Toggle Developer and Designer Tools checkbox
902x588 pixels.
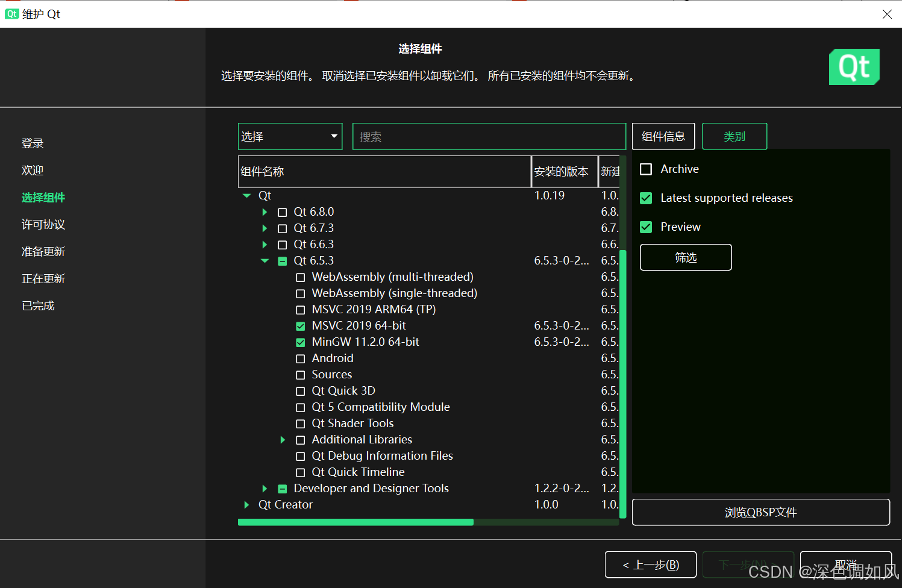(282, 489)
